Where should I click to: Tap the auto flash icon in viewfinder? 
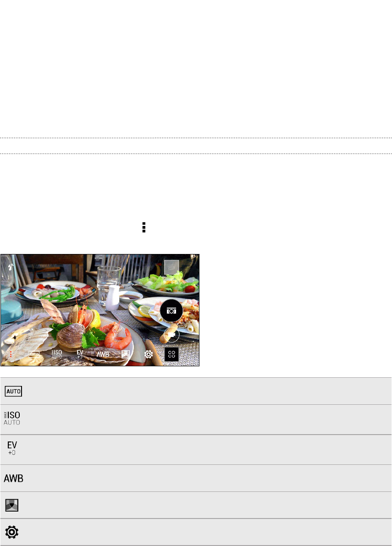pos(11,267)
